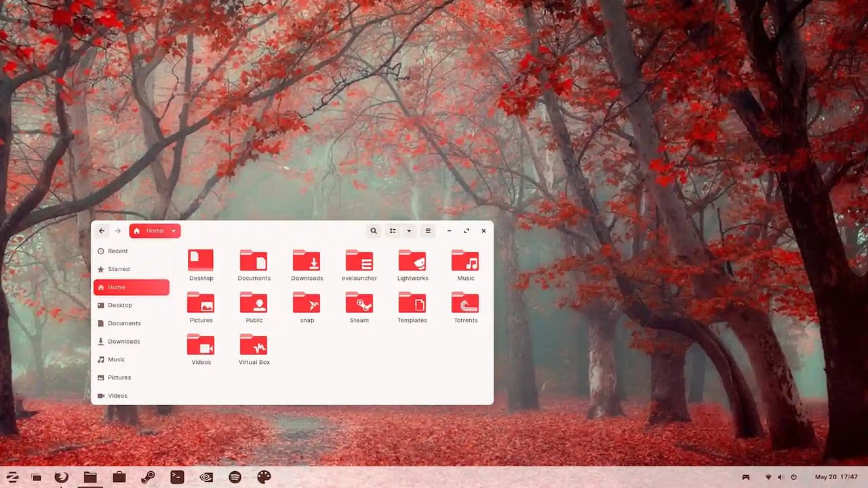
Task: Open the terminal from the taskbar
Action: point(177,477)
